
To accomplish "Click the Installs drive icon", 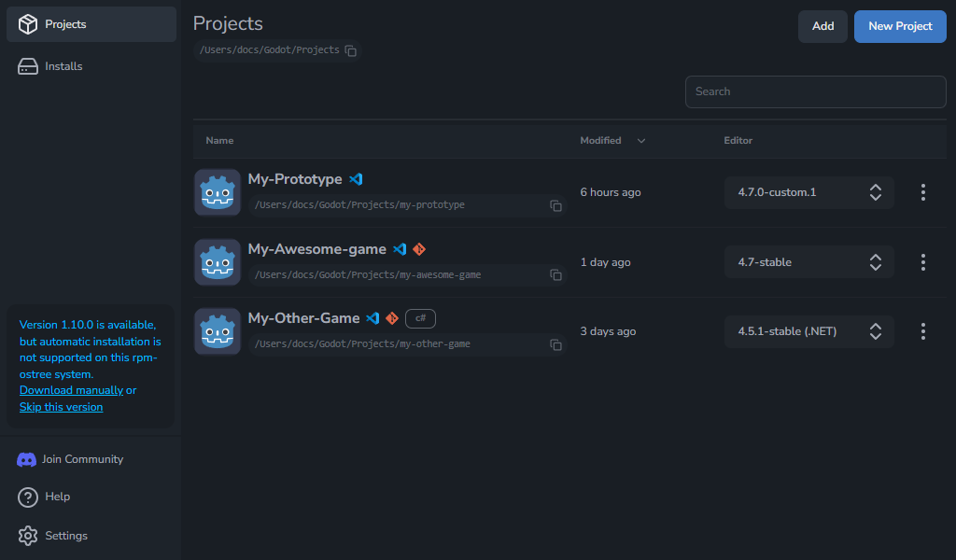I will [x=27, y=66].
